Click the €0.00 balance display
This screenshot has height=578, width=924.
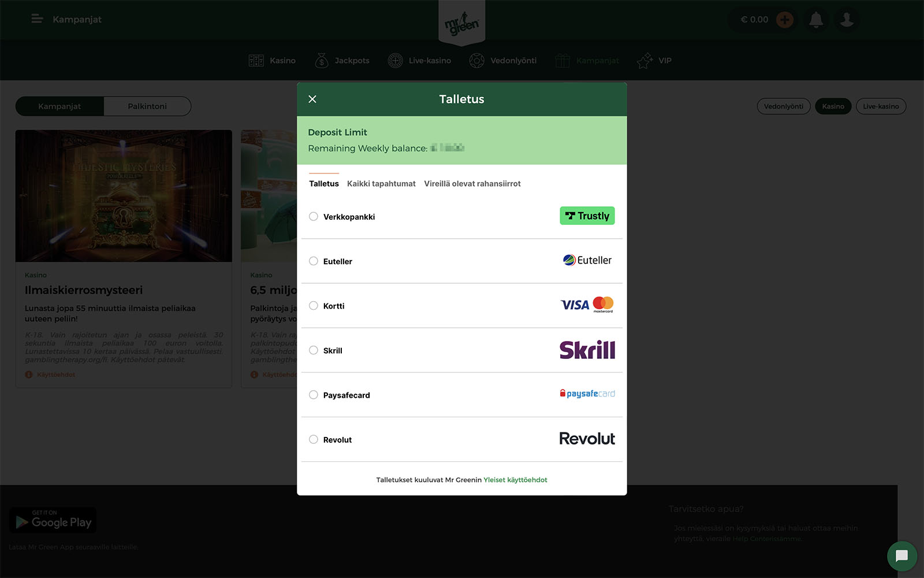(x=754, y=20)
